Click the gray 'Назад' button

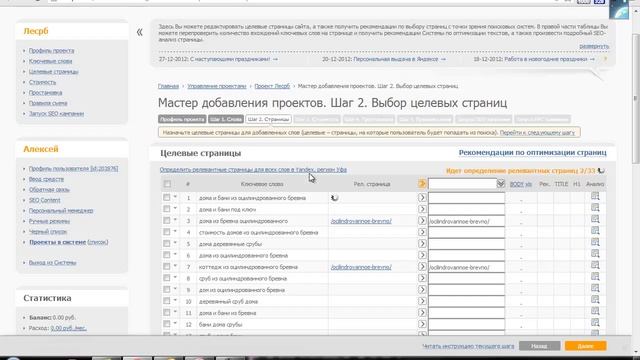[539, 346]
